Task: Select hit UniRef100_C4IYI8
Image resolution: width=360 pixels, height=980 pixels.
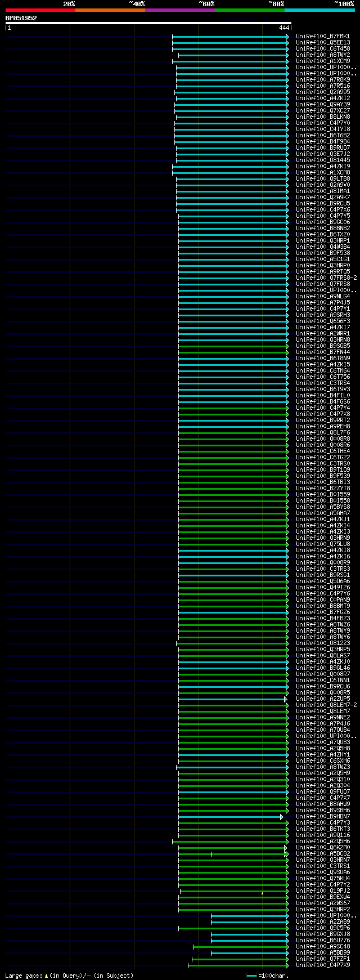Action: tap(323, 129)
